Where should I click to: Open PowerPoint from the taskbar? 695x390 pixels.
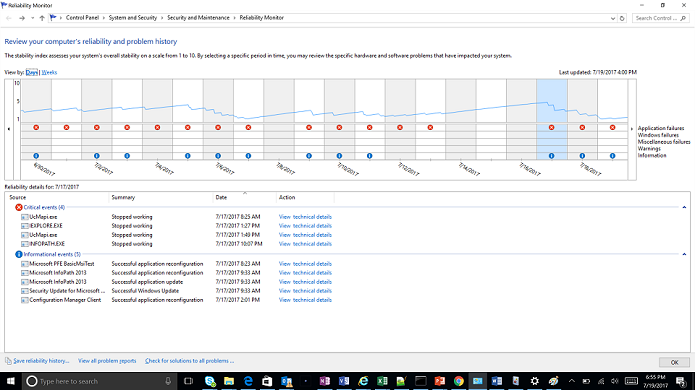click(439, 381)
